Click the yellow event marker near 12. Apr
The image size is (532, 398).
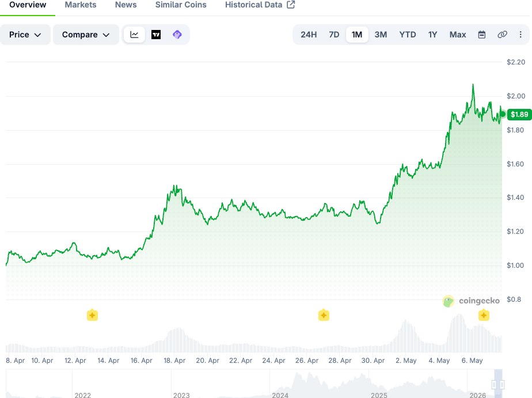point(92,315)
